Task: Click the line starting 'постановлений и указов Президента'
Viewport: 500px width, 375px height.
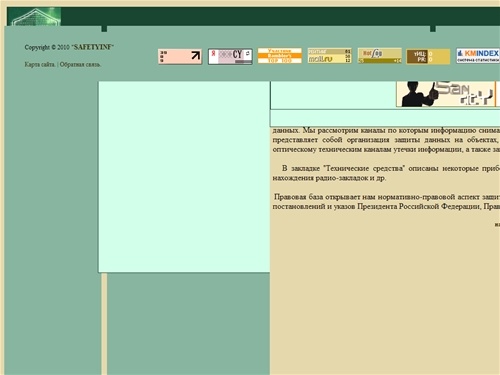Action: point(386,206)
